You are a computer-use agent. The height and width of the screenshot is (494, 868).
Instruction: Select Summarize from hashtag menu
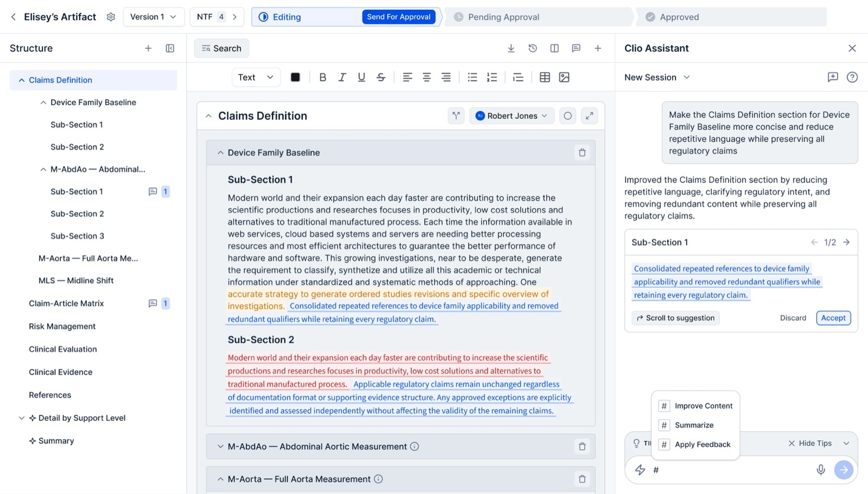point(695,425)
